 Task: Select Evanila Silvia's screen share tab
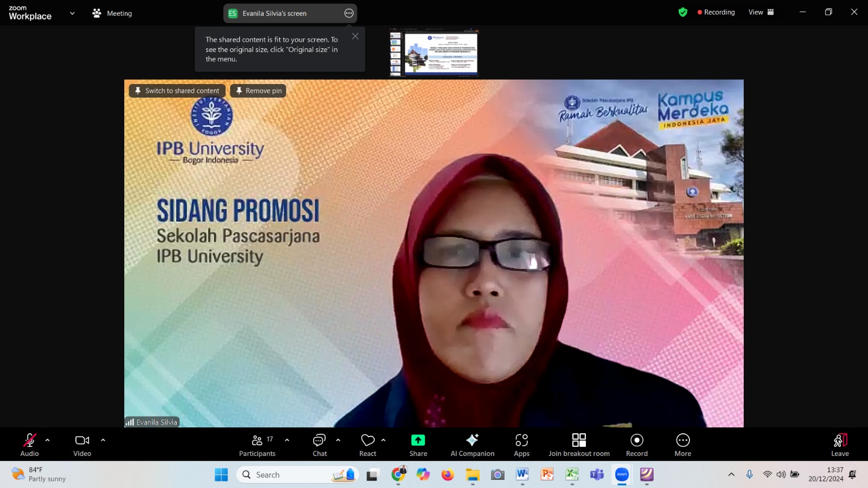tap(290, 14)
